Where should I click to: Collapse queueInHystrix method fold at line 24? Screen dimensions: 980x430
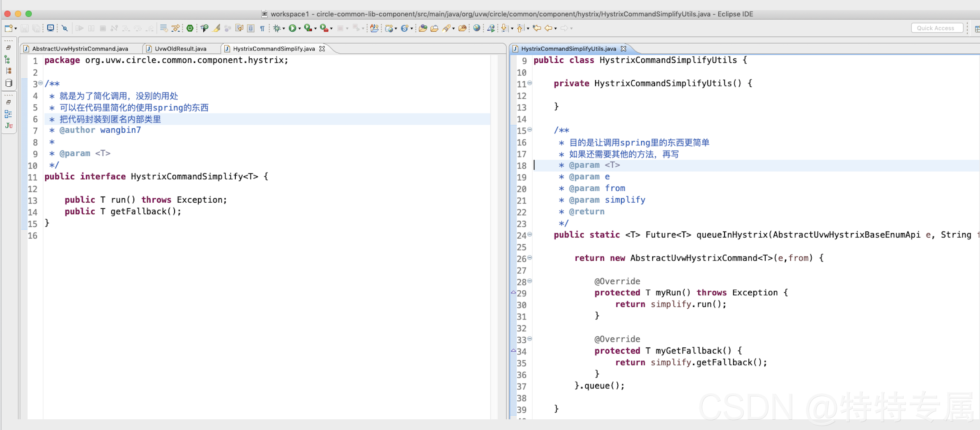point(530,234)
